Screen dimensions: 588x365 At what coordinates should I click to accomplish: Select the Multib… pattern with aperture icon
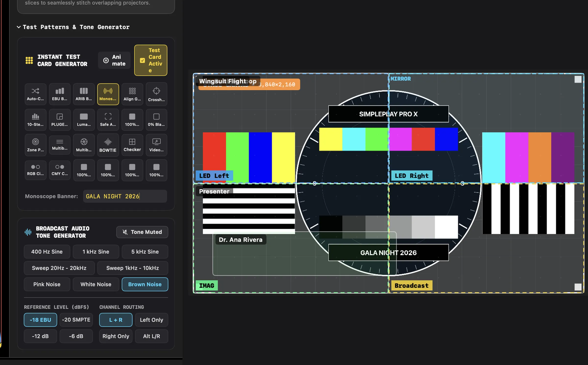click(84, 145)
